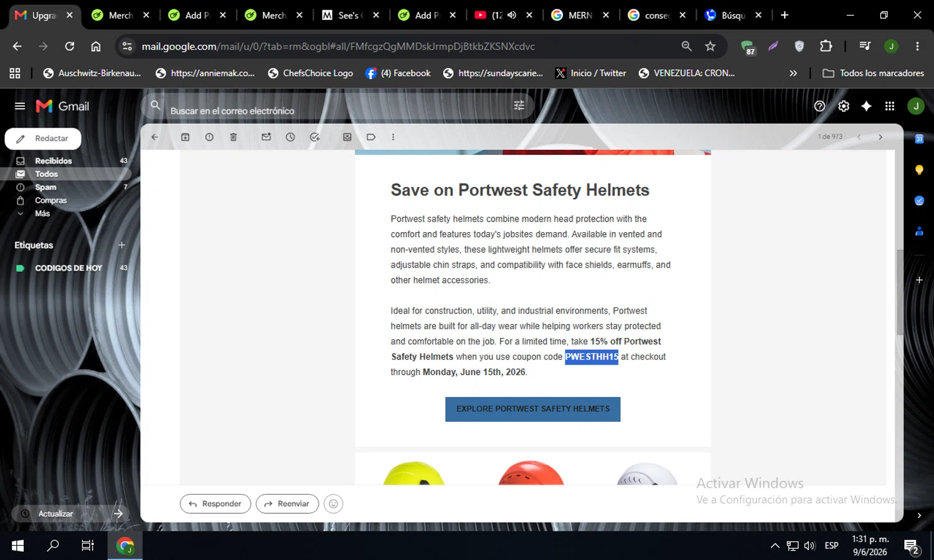Click the Actualizar upgrade button
This screenshot has width=934, height=560.
70,513
